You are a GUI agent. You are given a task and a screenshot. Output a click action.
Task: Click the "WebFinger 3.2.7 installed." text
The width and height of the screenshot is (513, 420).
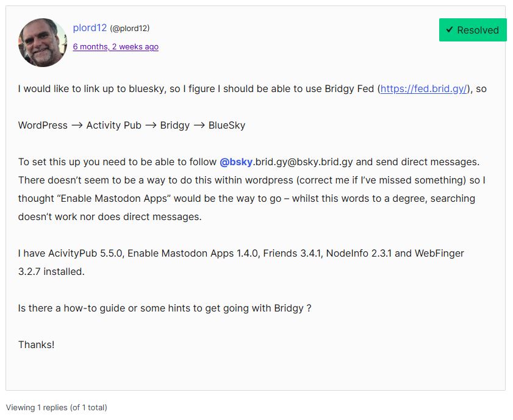pos(51,272)
